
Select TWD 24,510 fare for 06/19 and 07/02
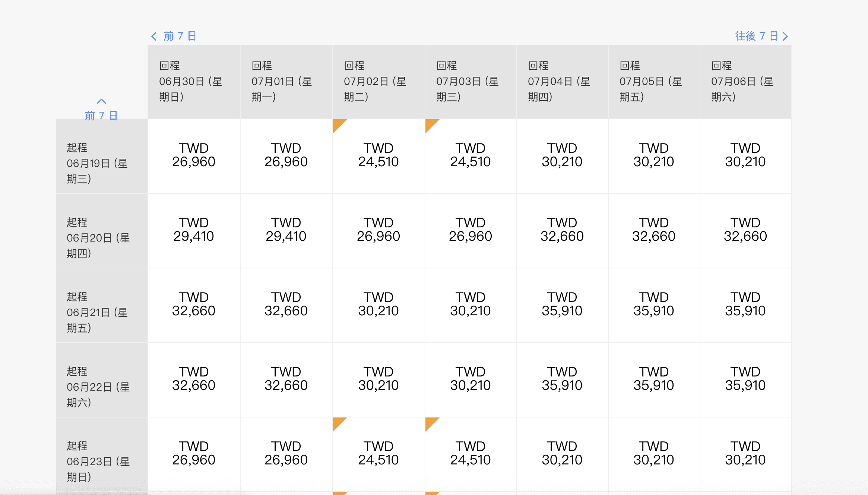(x=378, y=156)
